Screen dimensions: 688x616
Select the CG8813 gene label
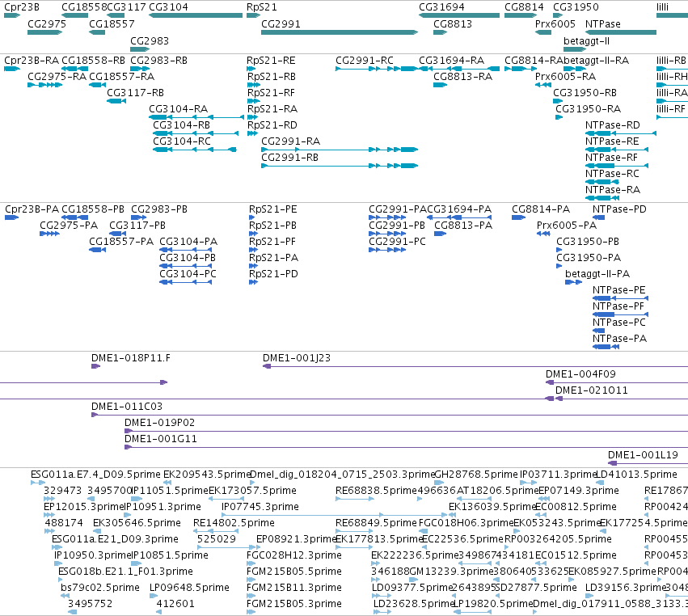[453, 23]
